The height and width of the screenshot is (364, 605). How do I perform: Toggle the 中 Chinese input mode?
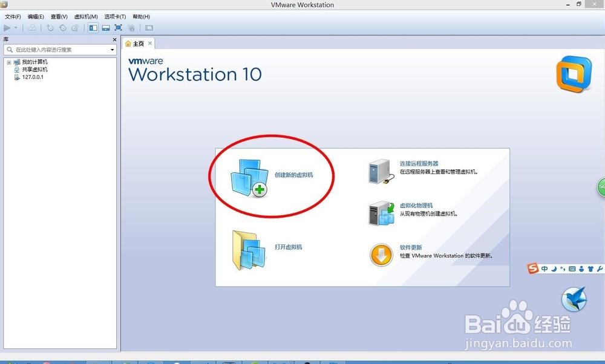544,268
